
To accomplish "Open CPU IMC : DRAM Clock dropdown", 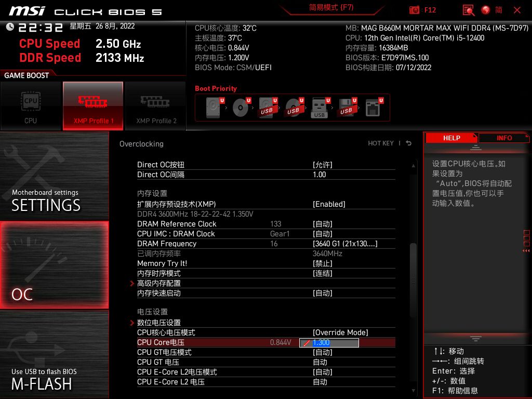I will tap(322, 234).
